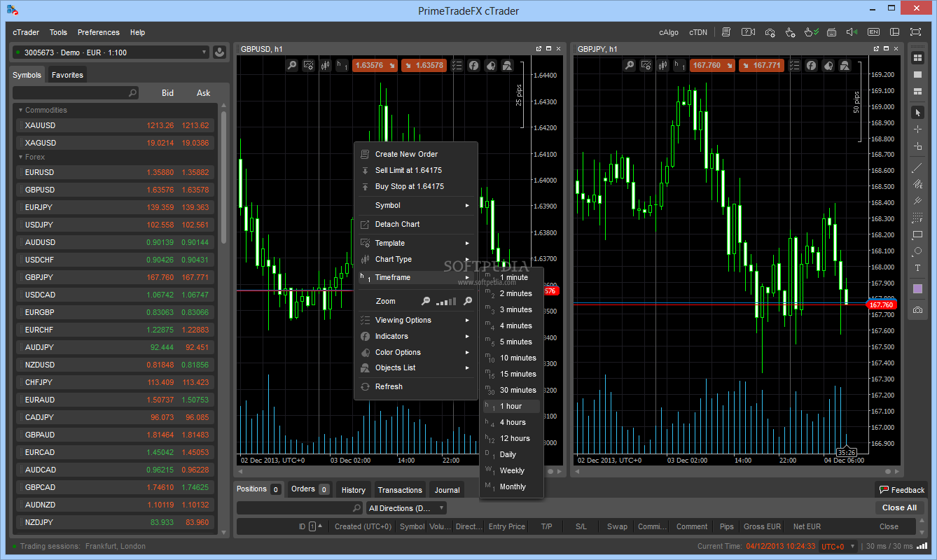Open the account selector dropdown

point(111,52)
